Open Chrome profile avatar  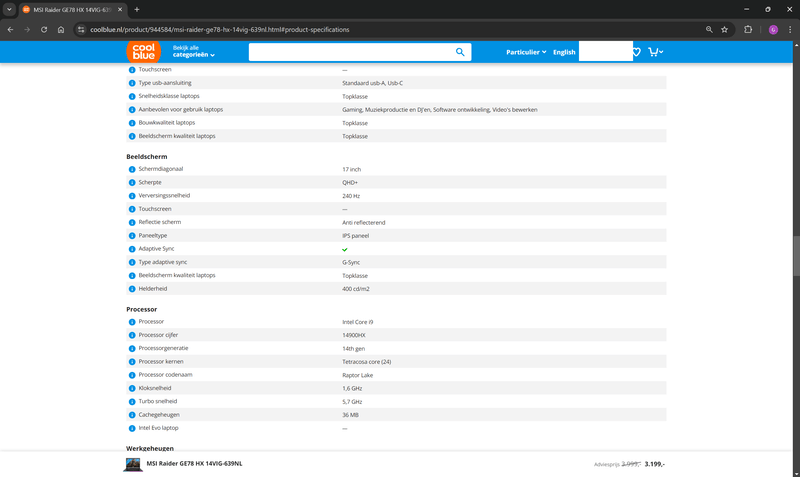click(773, 30)
